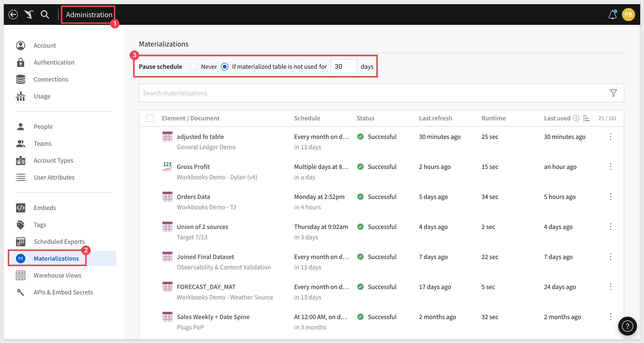Open the Sales Weekly + Date Spine element

point(213,317)
